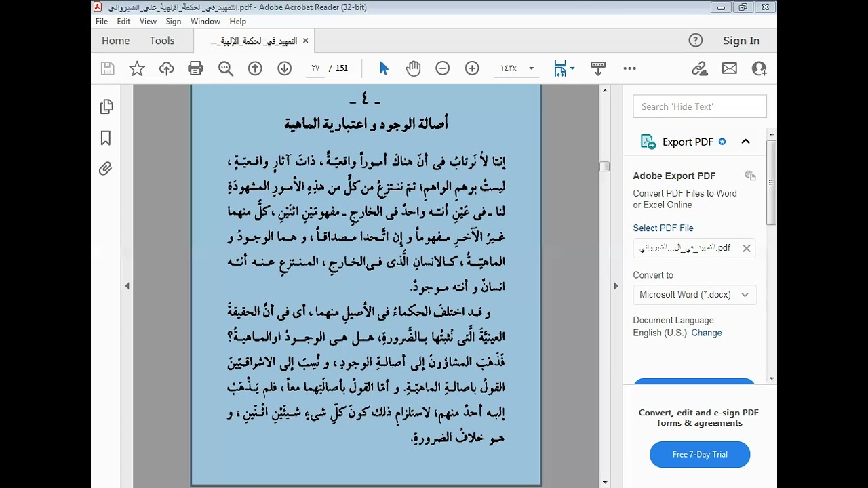Image resolution: width=868 pixels, height=488 pixels.
Task: Switch to the Home tab
Action: [x=115, y=41]
